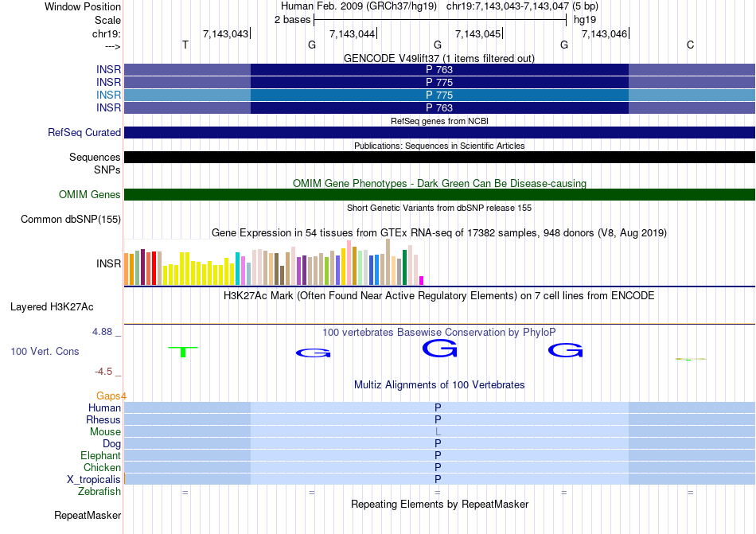Click the L amino acid in Mouse row

click(438, 432)
